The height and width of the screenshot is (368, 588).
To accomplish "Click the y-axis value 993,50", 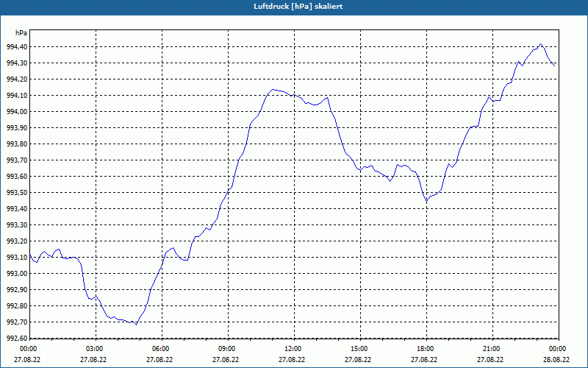I will (x=17, y=192).
